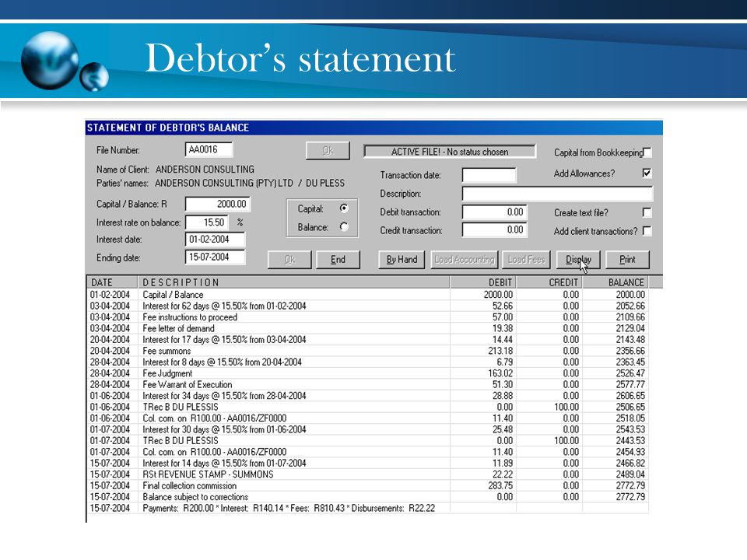Click the client name ANDERSON CONSULTING
The image size is (747, 560).
[x=205, y=170]
